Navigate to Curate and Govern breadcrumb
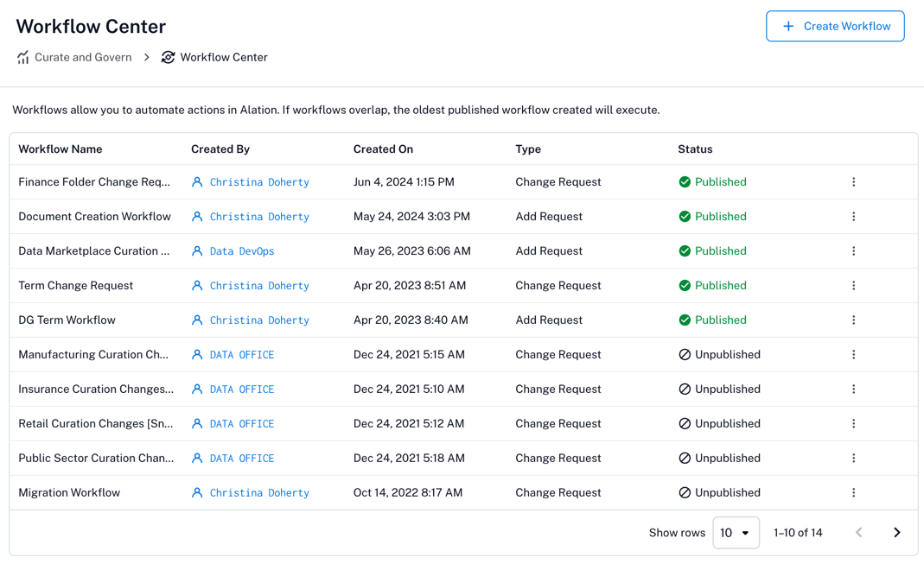The height and width of the screenshot is (570, 924). point(83,57)
